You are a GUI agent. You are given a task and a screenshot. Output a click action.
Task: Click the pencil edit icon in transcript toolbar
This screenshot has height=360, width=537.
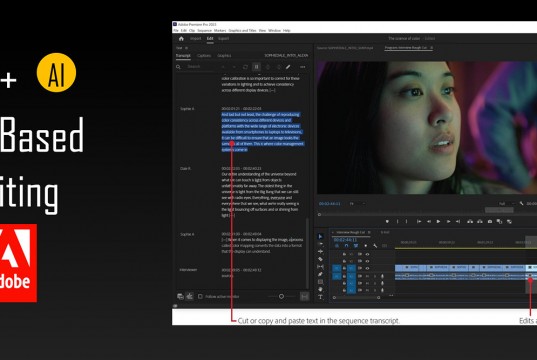click(x=288, y=67)
